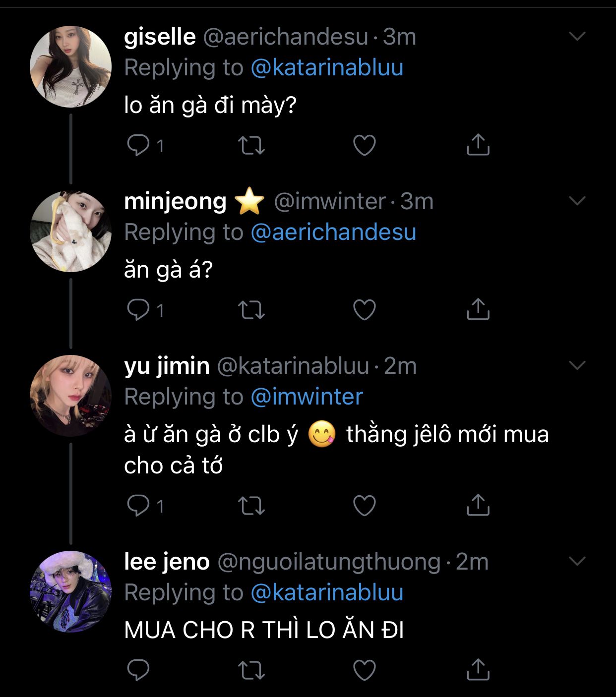Share yu jimin's tweet

click(478, 505)
